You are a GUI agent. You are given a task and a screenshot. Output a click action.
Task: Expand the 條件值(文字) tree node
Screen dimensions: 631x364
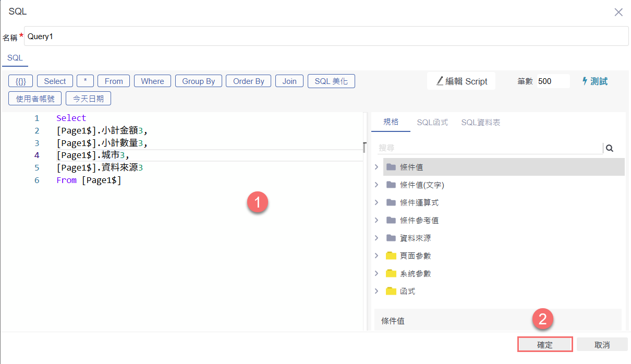377,185
